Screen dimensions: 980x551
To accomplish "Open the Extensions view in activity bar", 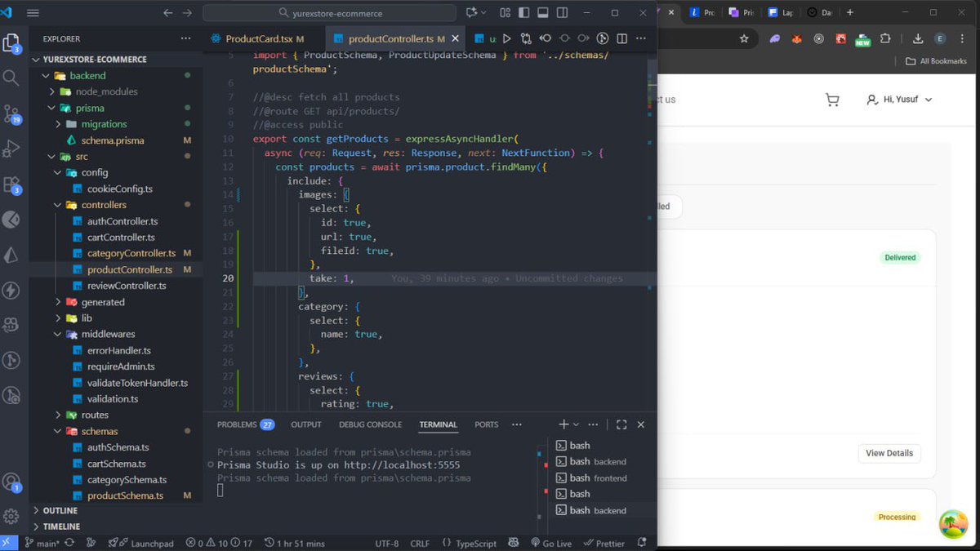I will click(11, 184).
